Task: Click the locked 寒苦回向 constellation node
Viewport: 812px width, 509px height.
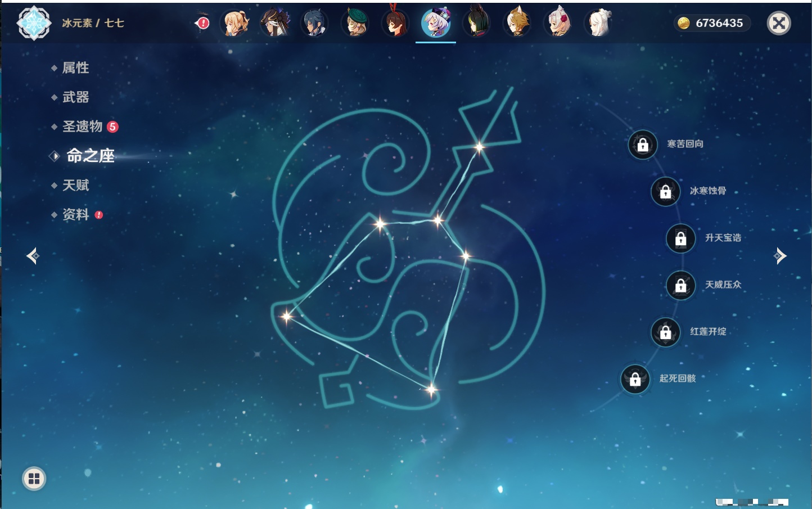Action: pyautogui.click(x=643, y=145)
